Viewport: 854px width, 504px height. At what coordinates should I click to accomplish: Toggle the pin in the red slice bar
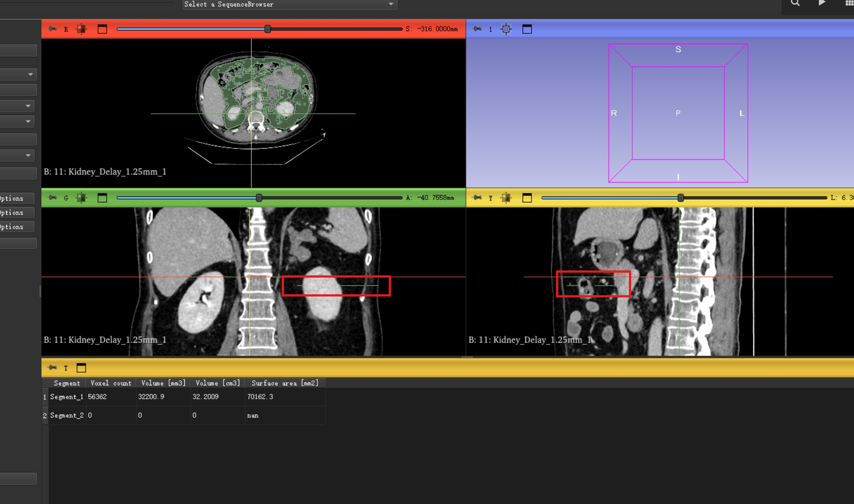coord(53,29)
